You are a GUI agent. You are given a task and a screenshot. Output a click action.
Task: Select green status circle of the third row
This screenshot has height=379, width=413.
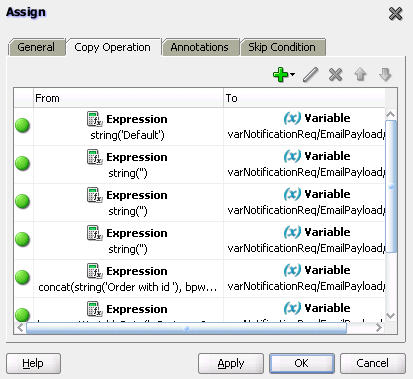click(23, 201)
